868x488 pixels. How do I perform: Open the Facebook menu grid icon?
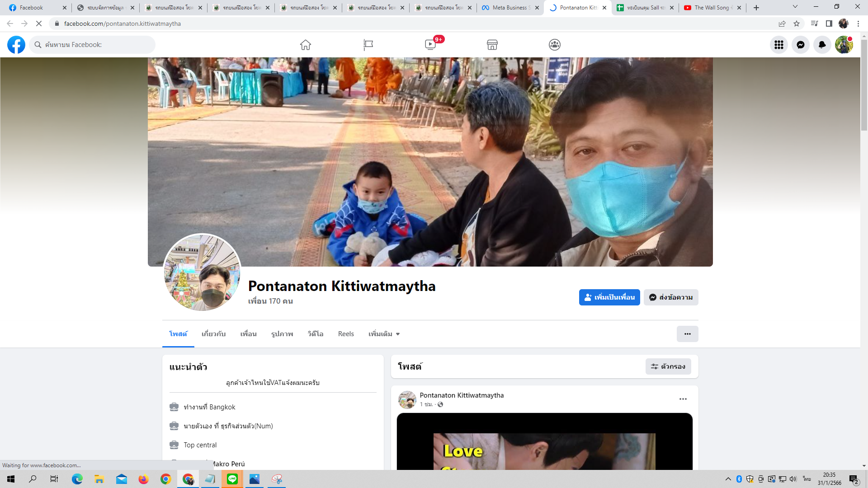point(778,45)
